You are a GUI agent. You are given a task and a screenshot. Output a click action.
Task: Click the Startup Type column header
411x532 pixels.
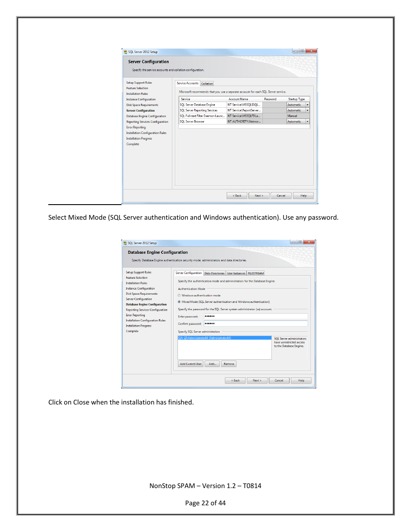298,99
